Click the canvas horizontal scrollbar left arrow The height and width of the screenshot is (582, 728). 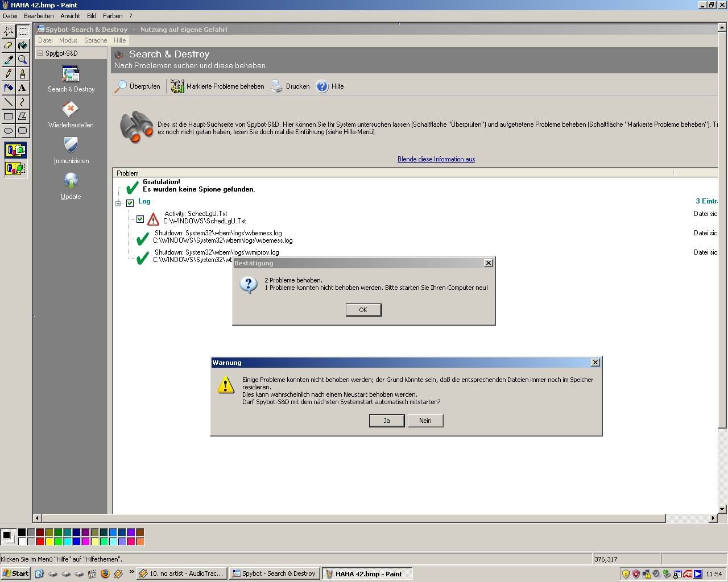[x=38, y=518]
